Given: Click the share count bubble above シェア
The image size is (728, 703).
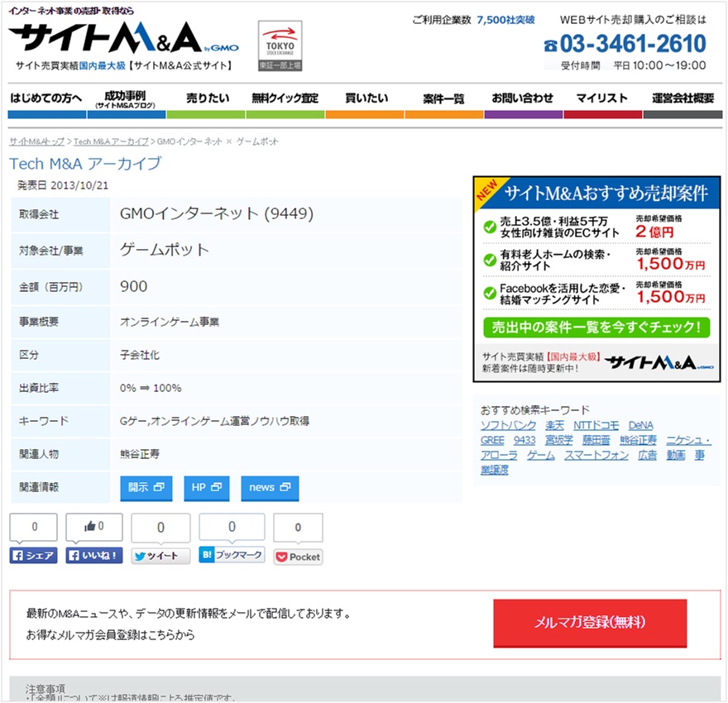Looking at the screenshot, I should pyautogui.click(x=33, y=527).
